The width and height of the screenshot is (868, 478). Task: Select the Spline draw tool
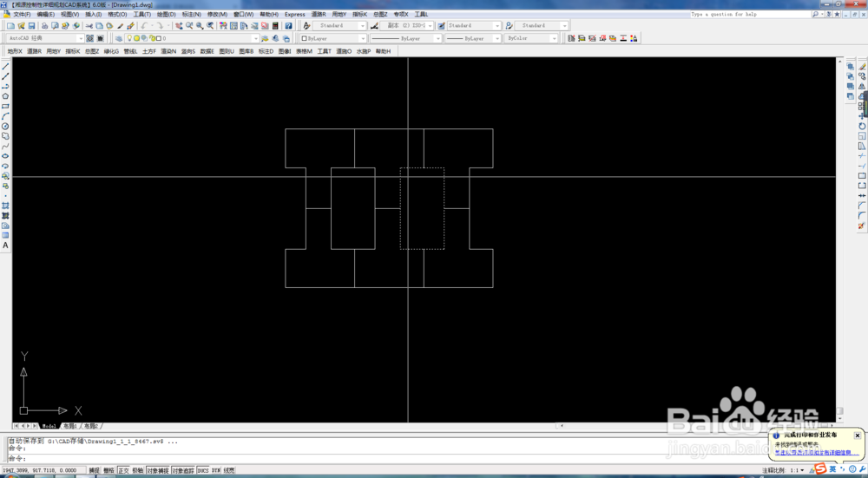pyautogui.click(x=5, y=146)
